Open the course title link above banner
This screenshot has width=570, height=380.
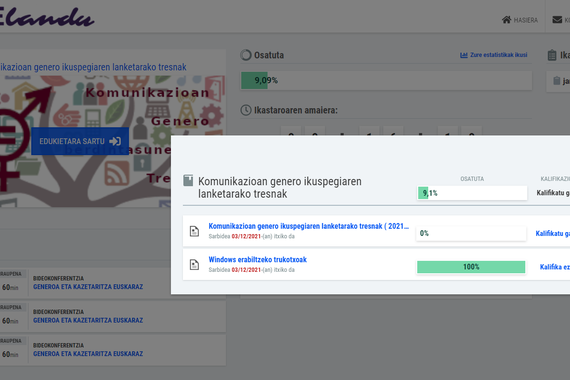tap(93, 67)
